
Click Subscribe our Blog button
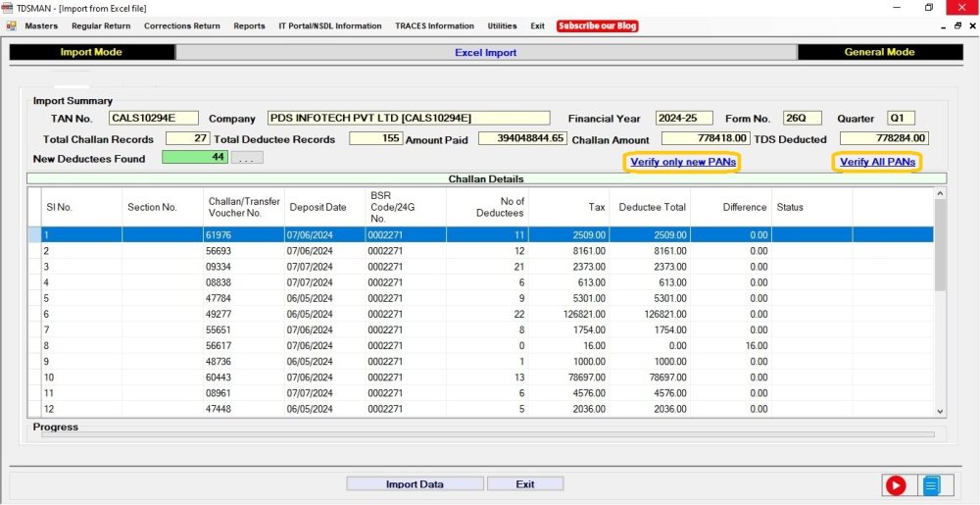(x=598, y=25)
